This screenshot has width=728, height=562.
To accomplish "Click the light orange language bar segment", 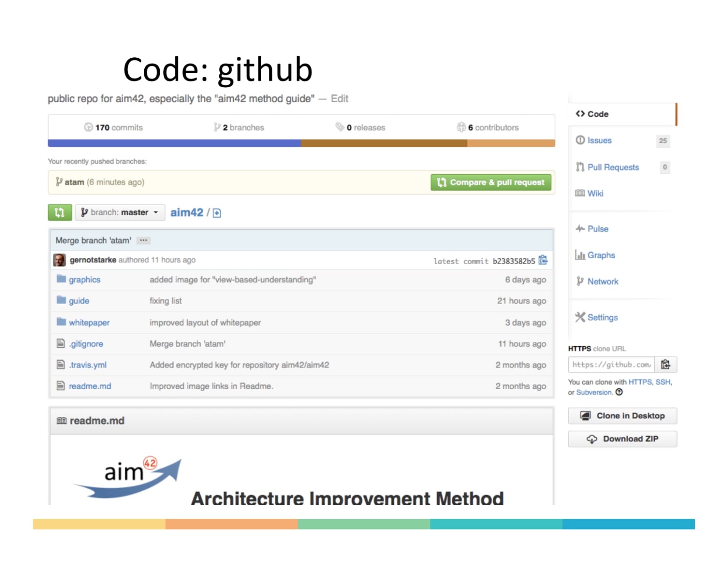I will tap(511, 143).
